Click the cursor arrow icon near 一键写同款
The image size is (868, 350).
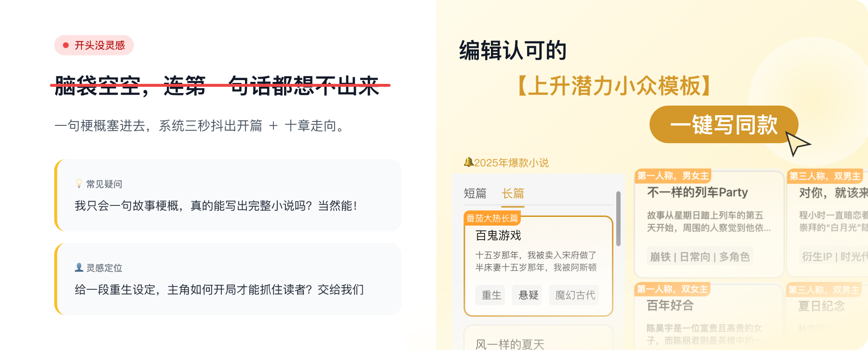coord(798,143)
